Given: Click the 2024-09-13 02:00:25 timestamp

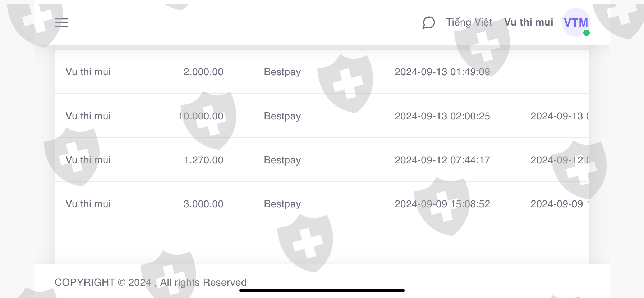Looking at the screenshot, I should point(442,116).
